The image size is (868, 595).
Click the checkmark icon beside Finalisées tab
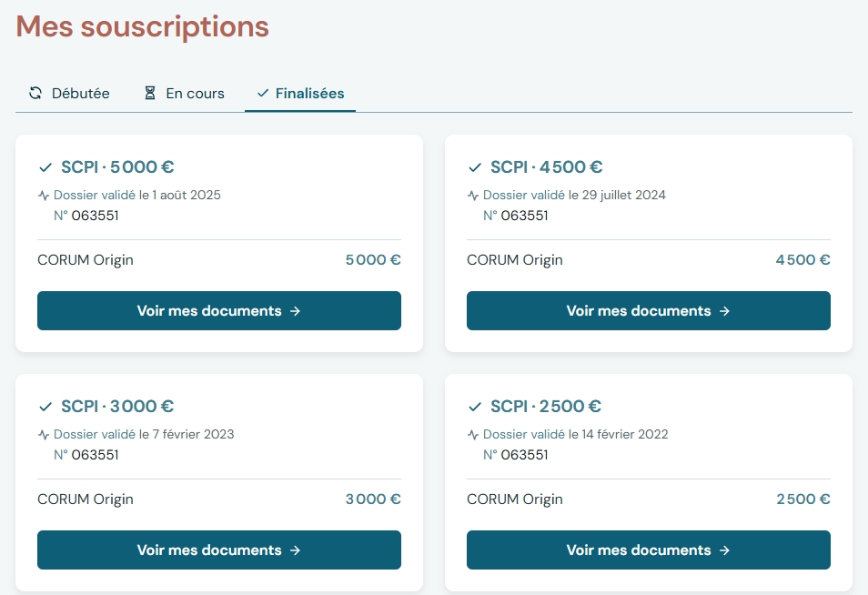(263, 93)
